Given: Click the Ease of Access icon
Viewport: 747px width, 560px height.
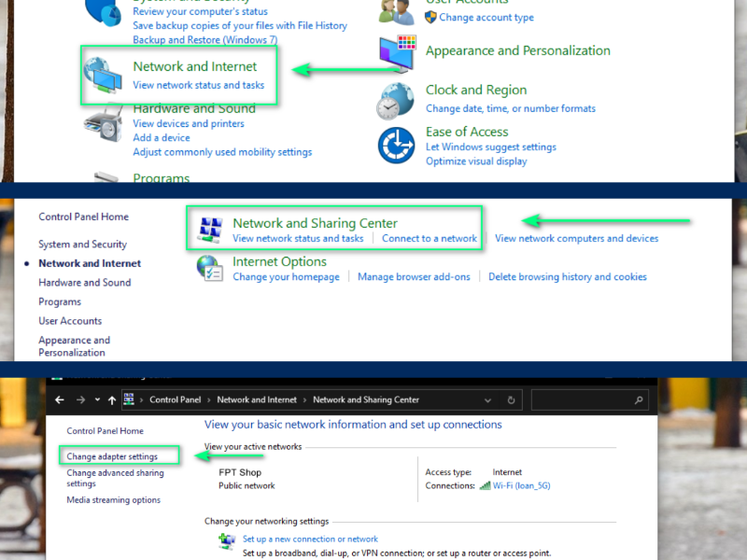Looking at the screenshot, I should (396, 146).
